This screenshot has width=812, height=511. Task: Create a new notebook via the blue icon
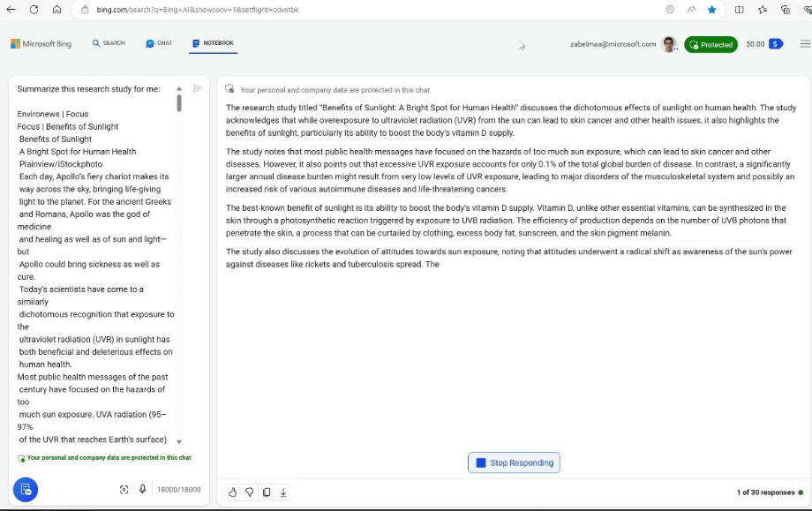[x=25, y=489]
